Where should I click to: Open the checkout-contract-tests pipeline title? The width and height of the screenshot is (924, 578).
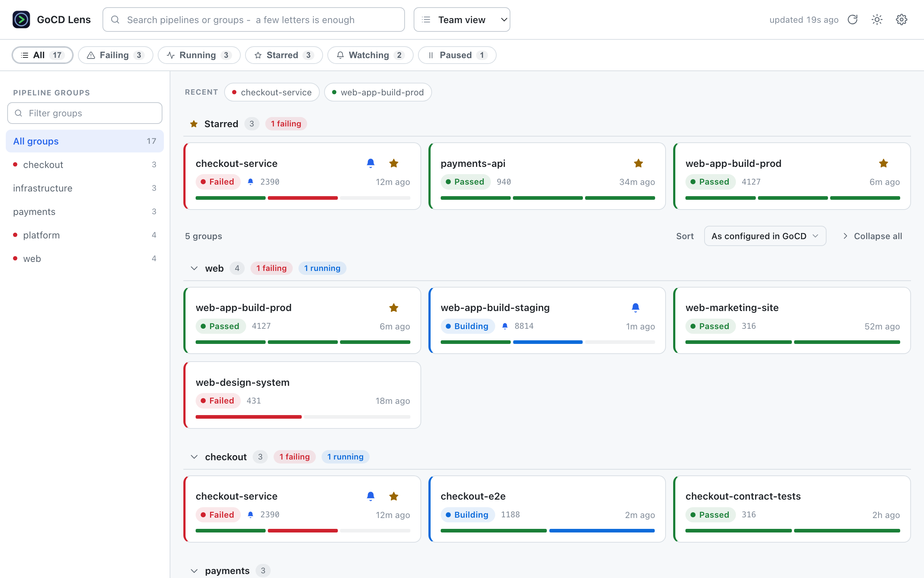(743, 496)
